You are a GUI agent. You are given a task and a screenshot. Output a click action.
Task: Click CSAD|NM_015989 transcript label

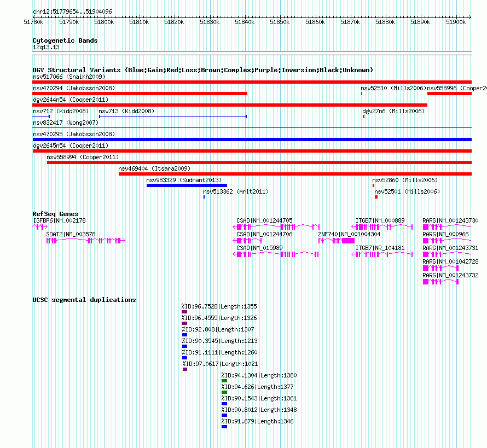click(x=260, y=248)
